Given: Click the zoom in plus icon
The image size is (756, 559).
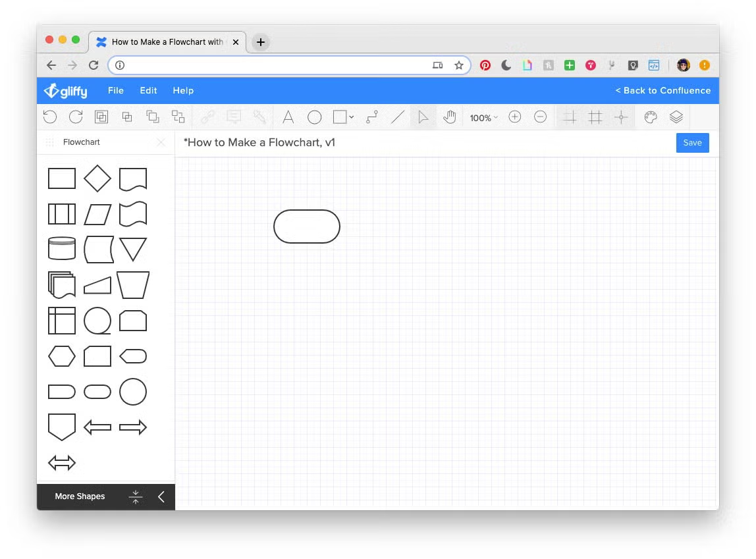Looking at the screenshot, I should [x=515, y=117].
